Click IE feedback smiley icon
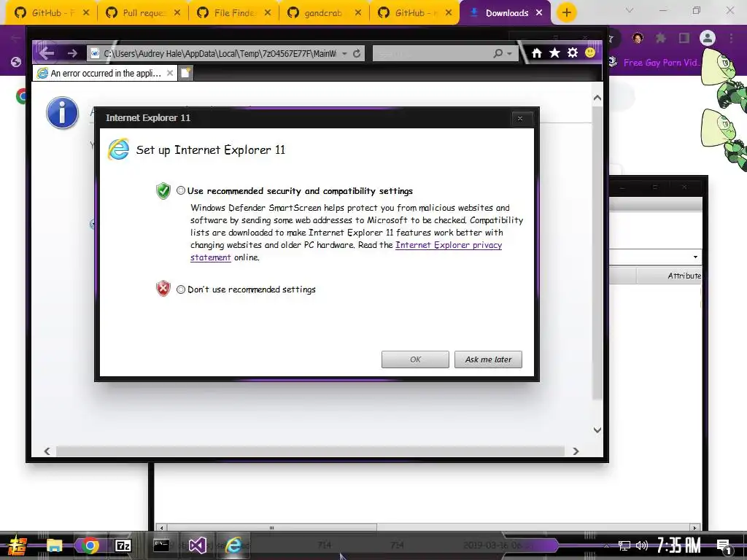The height and width of the screenshot is (560, 747). [x=590, y=52]
